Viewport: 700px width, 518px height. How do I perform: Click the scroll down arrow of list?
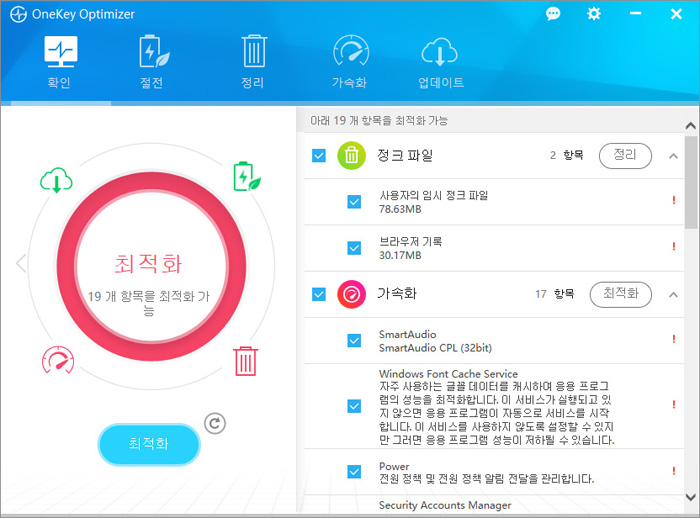[x=691, y=497]
